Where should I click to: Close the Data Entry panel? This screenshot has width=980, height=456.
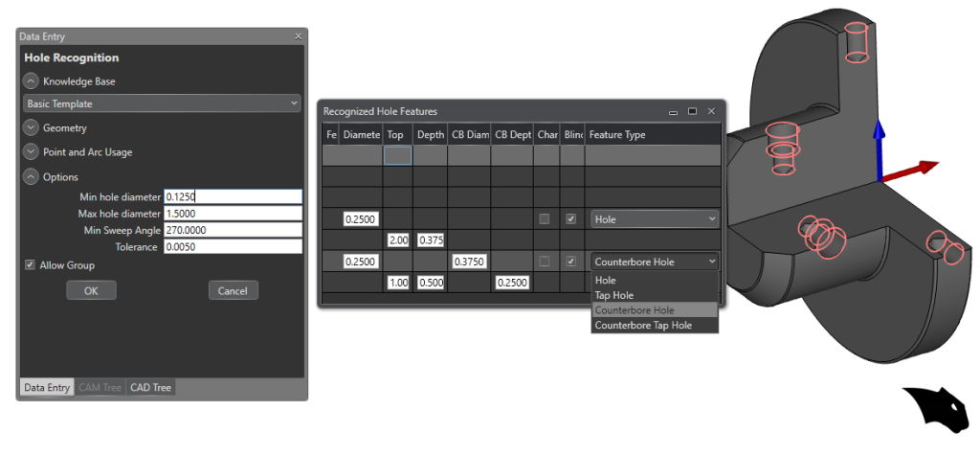click(298, 36)
